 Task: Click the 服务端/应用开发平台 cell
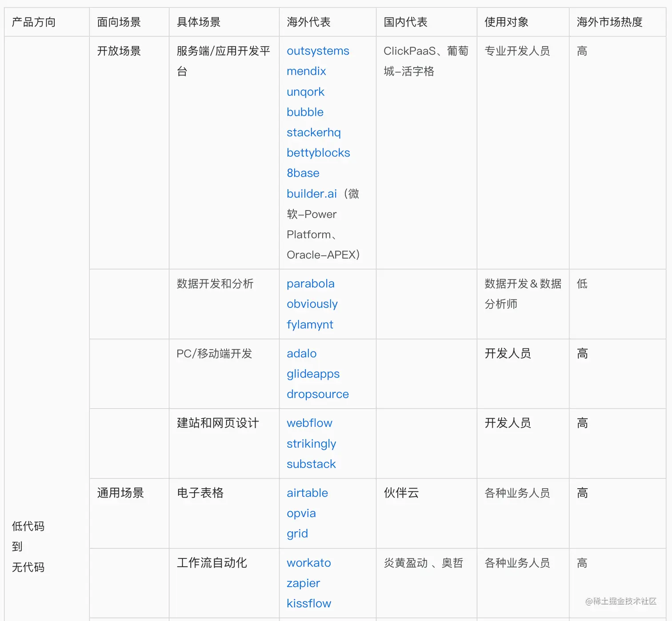(x=224, y=153)
